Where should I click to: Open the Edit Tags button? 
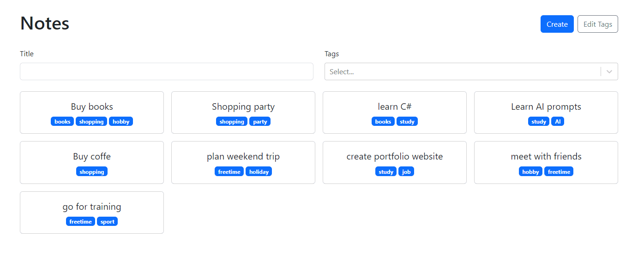pos(597,24)
